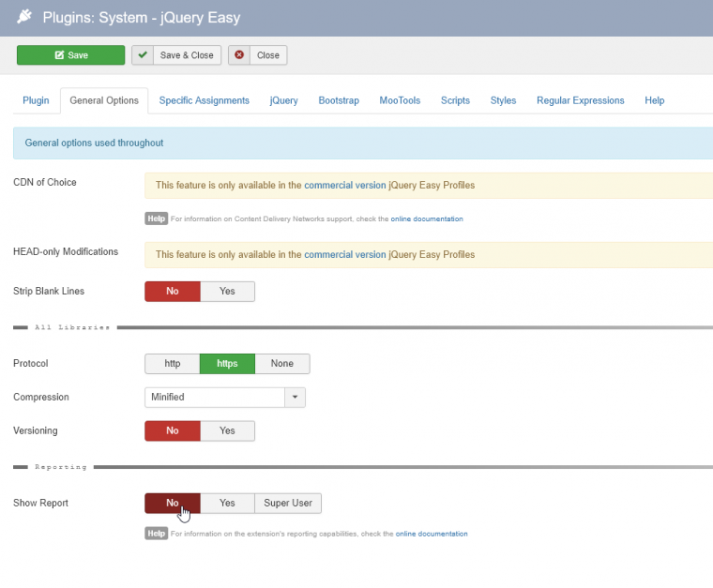Open the Compression dropdown arrow
Viewport: 713px width, 588px height.
[296, 398]
